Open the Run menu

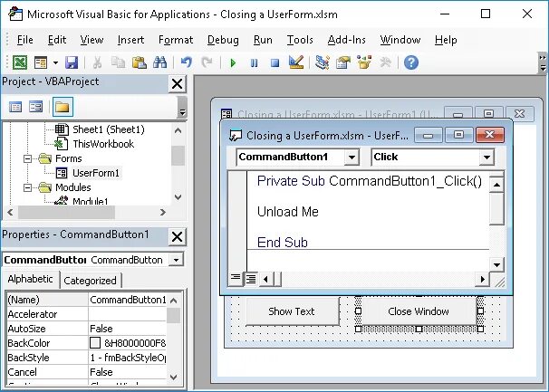[x=263, y=40]
